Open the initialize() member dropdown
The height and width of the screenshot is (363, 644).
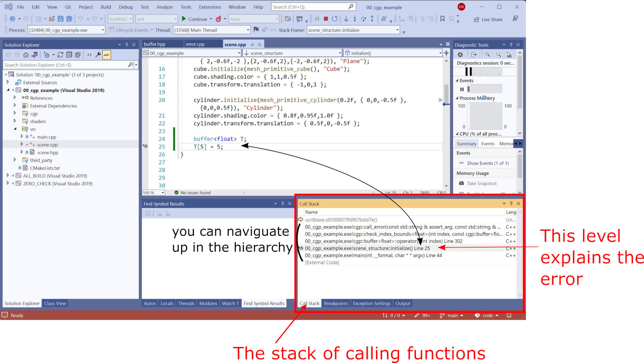tap(440, 53)
